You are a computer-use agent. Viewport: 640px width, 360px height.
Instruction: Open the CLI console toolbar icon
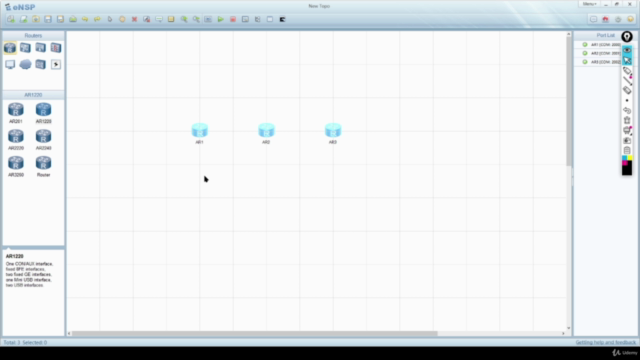pyautogui.click(x=282, y=19)
